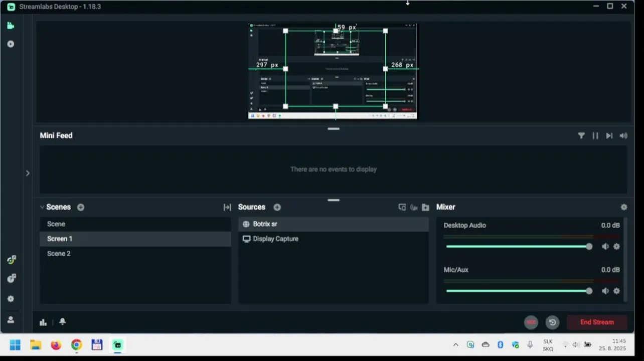This screenshot has height=361, width=644.
Task: Open the Sources audio sources icon
Action: pos(414,207)
